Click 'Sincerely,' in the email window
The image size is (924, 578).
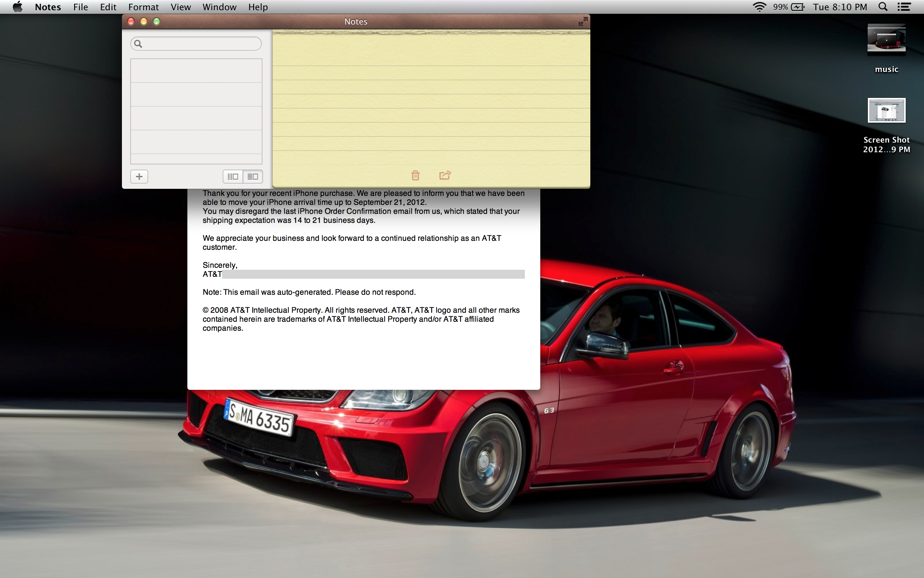tap(220, 265)
